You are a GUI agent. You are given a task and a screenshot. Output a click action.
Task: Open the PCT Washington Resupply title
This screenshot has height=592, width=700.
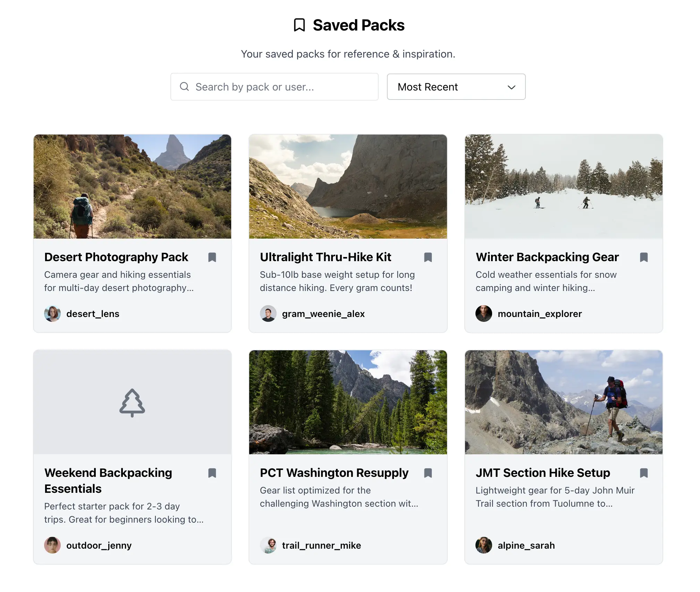pyautogui.click(x=334, y=473)
